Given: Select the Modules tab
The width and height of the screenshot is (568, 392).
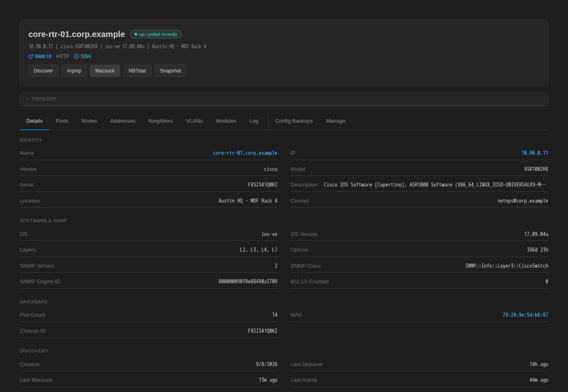Looking at the screenshot, I should 226,121.
